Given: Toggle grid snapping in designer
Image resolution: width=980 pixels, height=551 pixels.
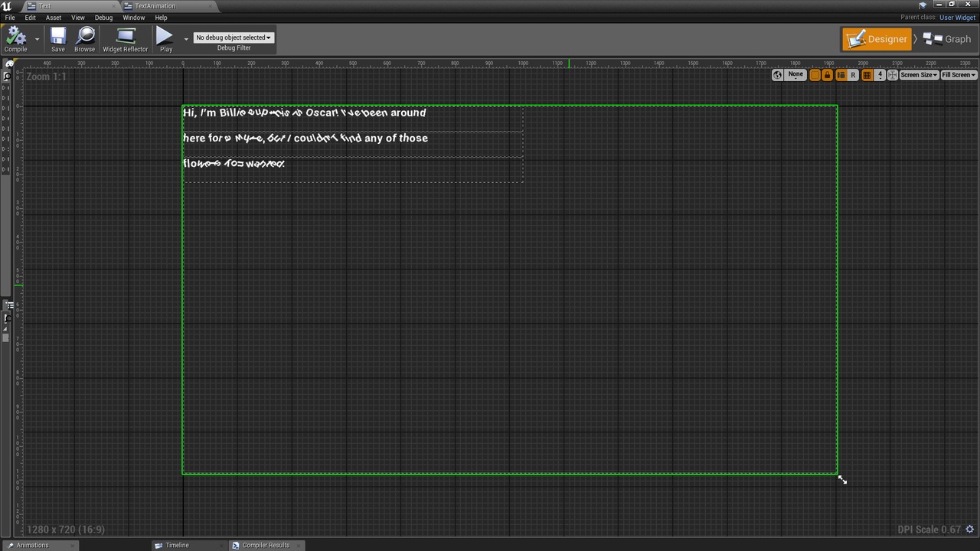Looking at the screenshot, I should 867,75.
